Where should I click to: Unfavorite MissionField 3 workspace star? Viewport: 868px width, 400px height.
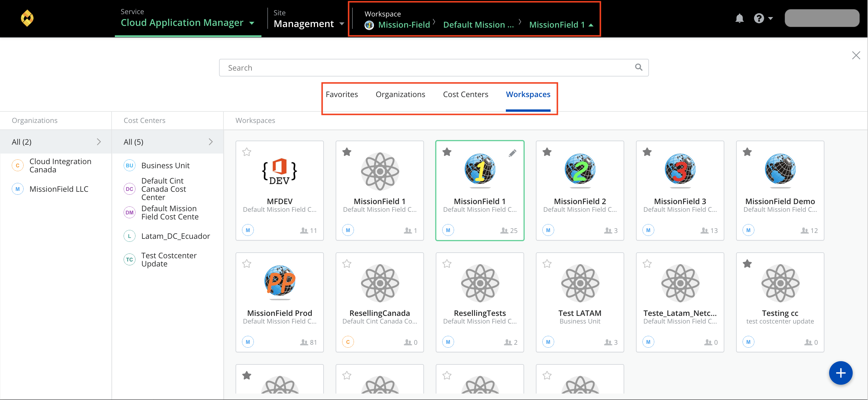647,152
